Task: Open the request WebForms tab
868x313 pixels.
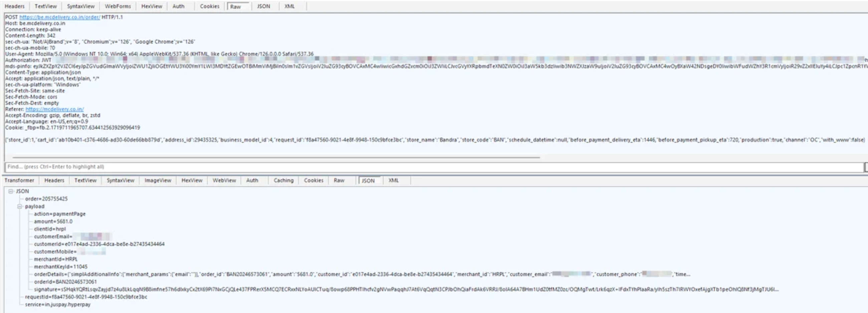Action: pos(118,6)
